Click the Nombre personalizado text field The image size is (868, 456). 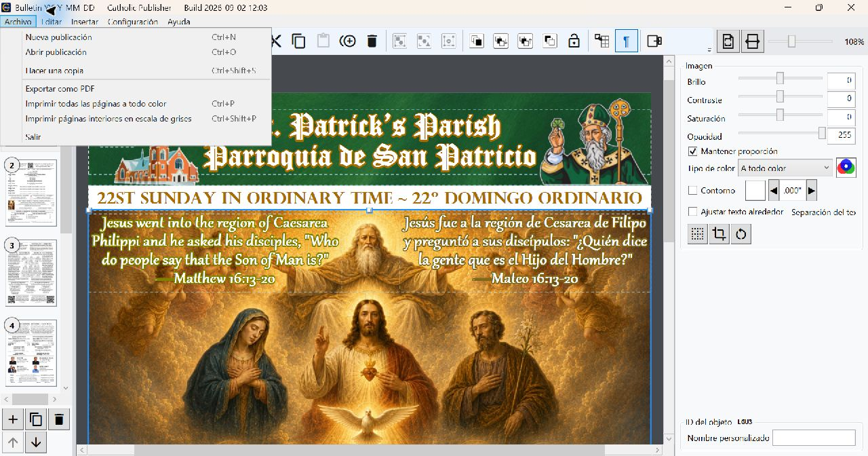[x=814, y=438]
